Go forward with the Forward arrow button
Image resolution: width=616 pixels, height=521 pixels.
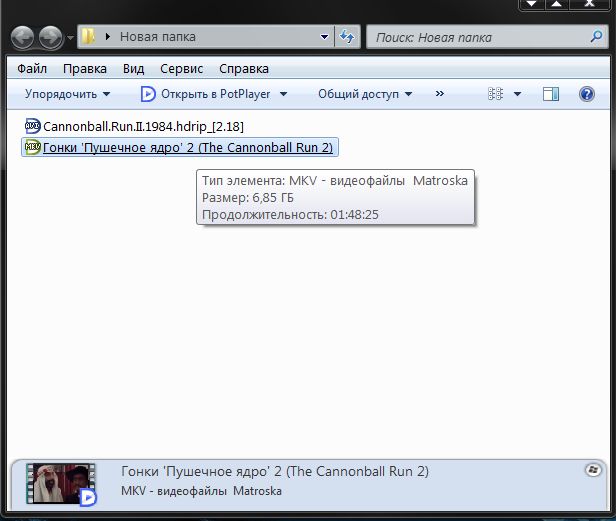coord(50,38)
